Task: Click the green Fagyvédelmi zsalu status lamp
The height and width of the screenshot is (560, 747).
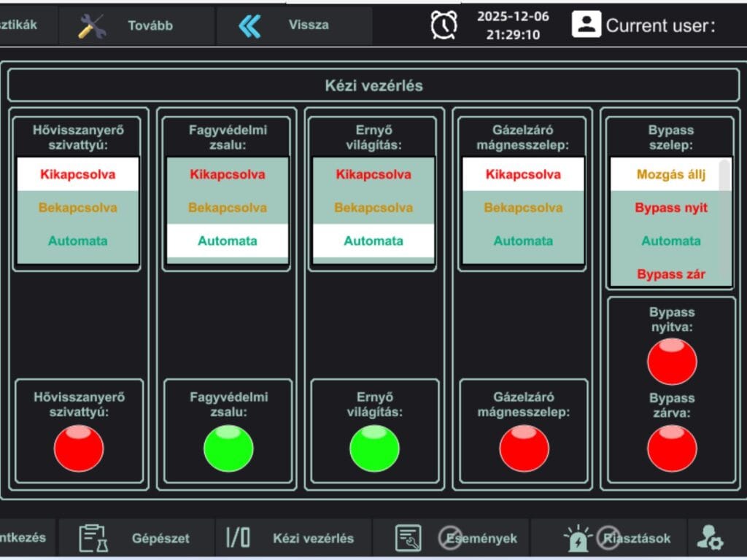Action: [x=228, y=448]
